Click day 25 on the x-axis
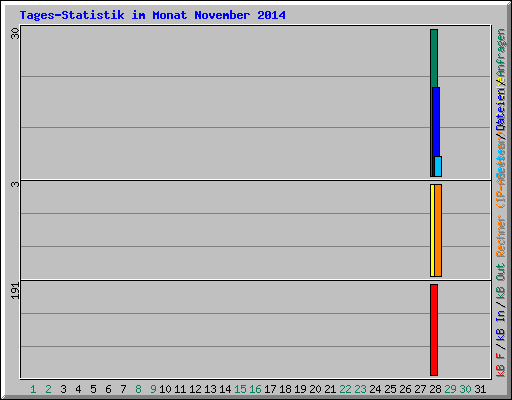The image size is (512, 400). [x=390, y=389]
